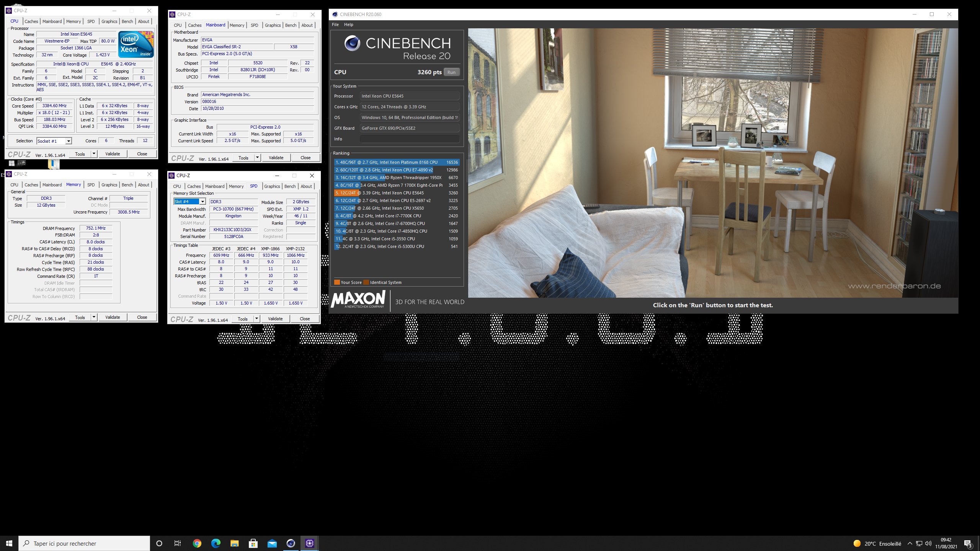
Task: Click Run button in Cinebench
Action: tap(452, 72)
